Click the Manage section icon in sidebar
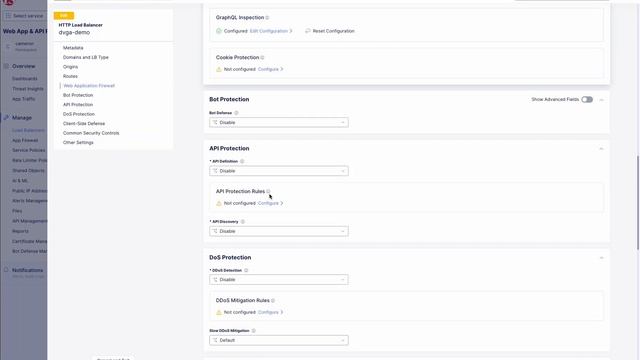 point(6,118)
